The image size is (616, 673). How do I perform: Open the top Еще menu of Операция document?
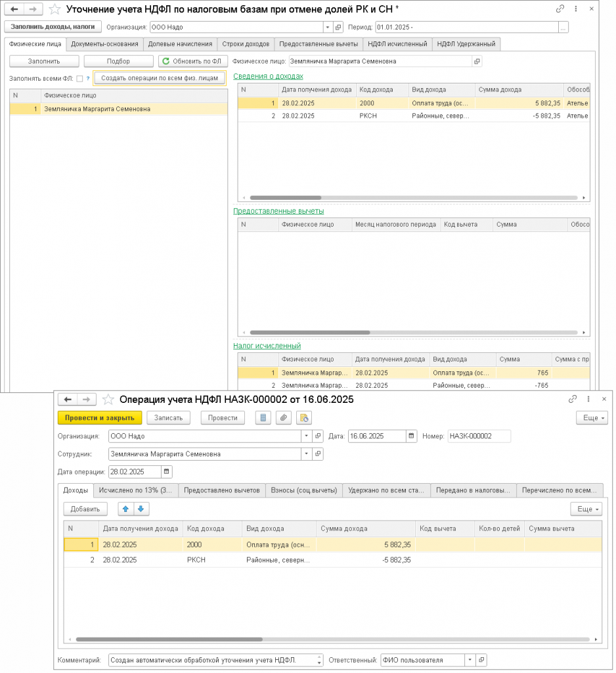click(592, 418)
